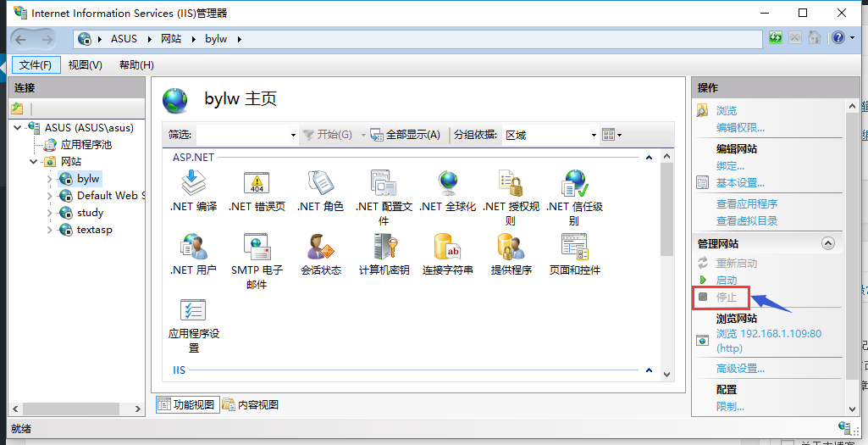Image resolution: width=868 pixels, height=445 pixels.
Task: Click the Forward navigation arrow
Action: [x=47, y=39]
